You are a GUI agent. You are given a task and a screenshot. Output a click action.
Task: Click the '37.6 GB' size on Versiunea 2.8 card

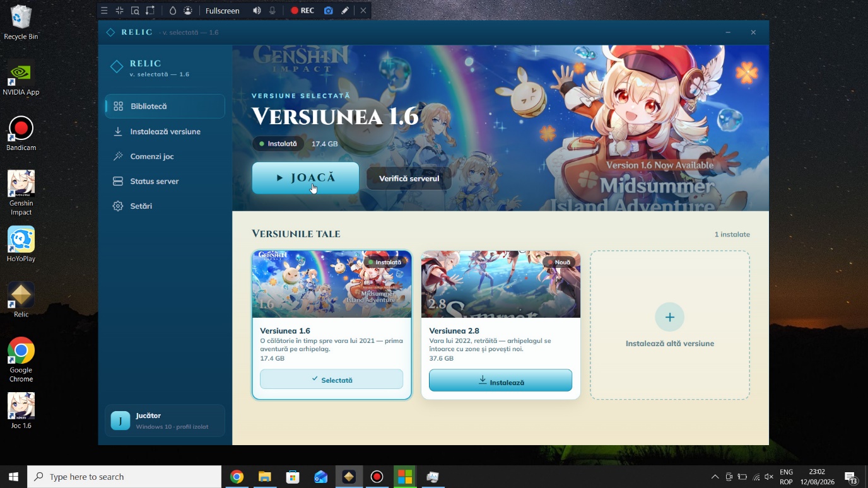point(442,358)
